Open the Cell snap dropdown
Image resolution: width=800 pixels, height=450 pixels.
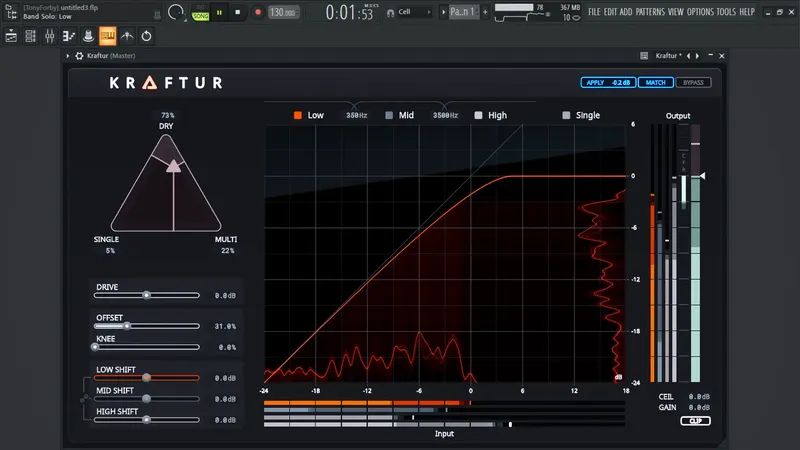[415, 12]
